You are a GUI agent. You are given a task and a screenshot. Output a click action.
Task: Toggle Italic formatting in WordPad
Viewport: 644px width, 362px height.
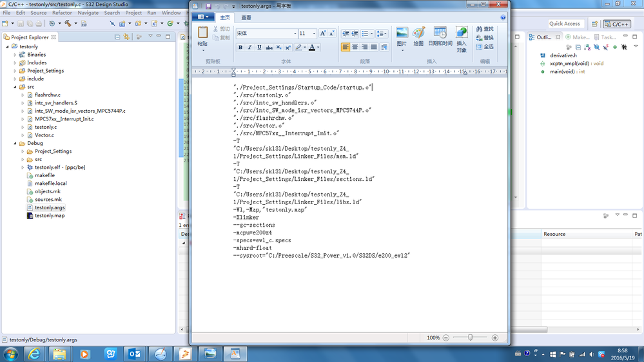[249, 47]
